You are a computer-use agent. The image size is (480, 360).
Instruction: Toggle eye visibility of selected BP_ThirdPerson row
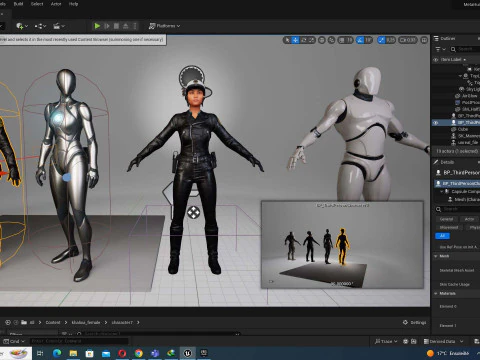435,123
